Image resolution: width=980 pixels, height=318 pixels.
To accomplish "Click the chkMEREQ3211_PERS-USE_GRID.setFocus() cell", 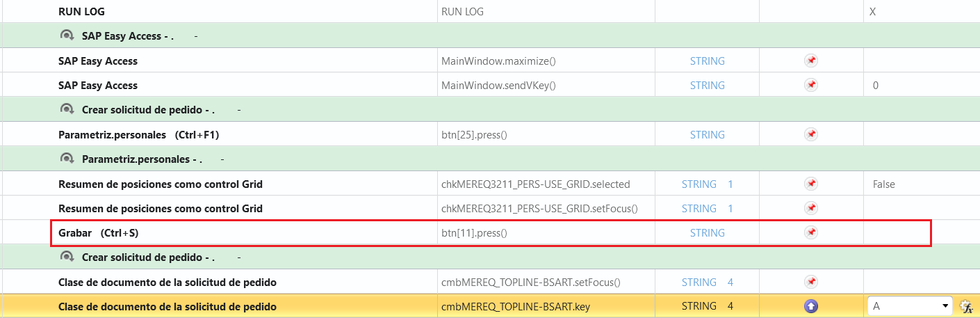I will (539, 209).
